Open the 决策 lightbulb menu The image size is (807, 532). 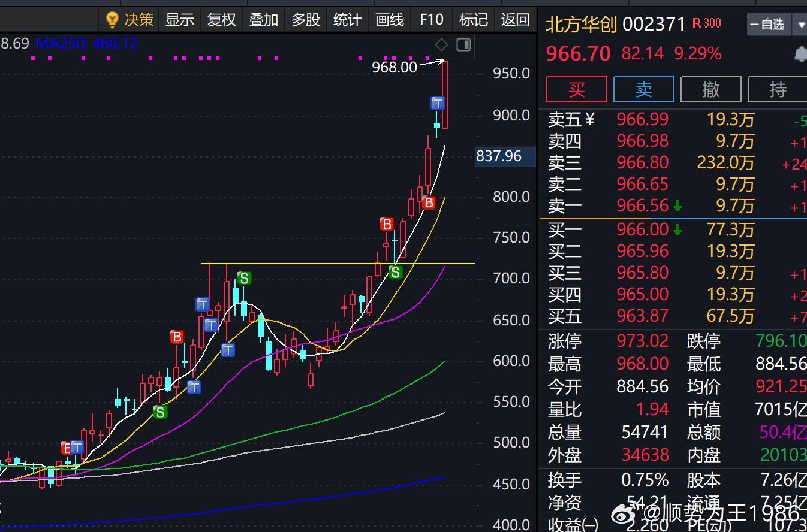[x=130, y=20]
